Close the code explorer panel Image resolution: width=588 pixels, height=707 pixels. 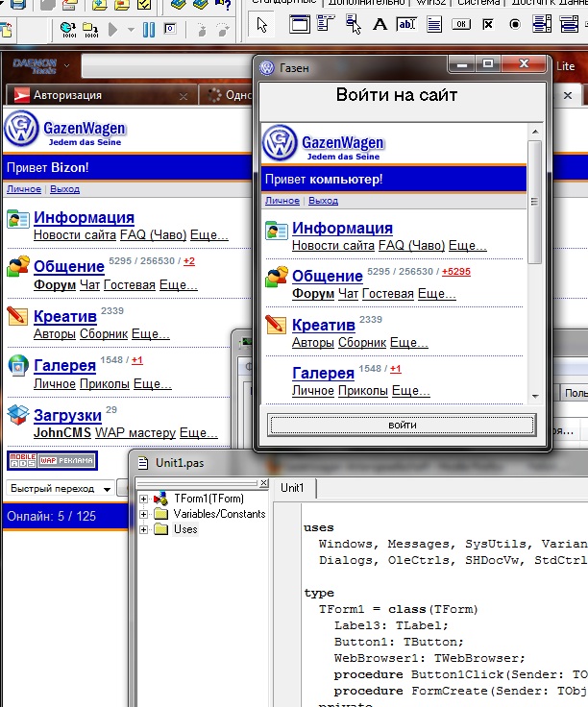264,483
